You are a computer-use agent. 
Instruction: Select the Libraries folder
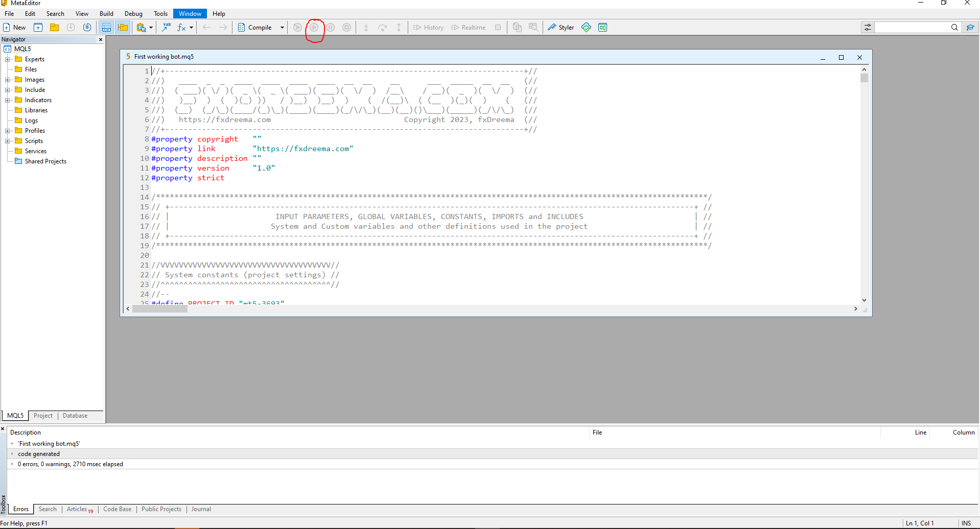[x=36, y=110]
